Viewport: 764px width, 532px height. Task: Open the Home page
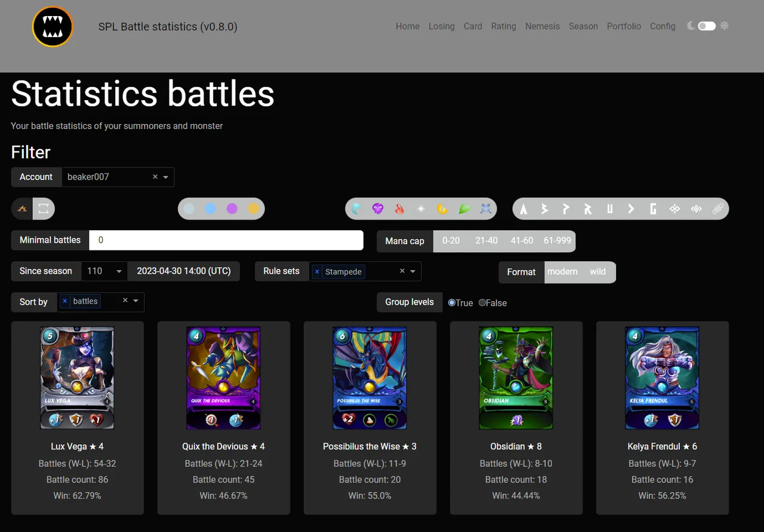pos(408,26)
